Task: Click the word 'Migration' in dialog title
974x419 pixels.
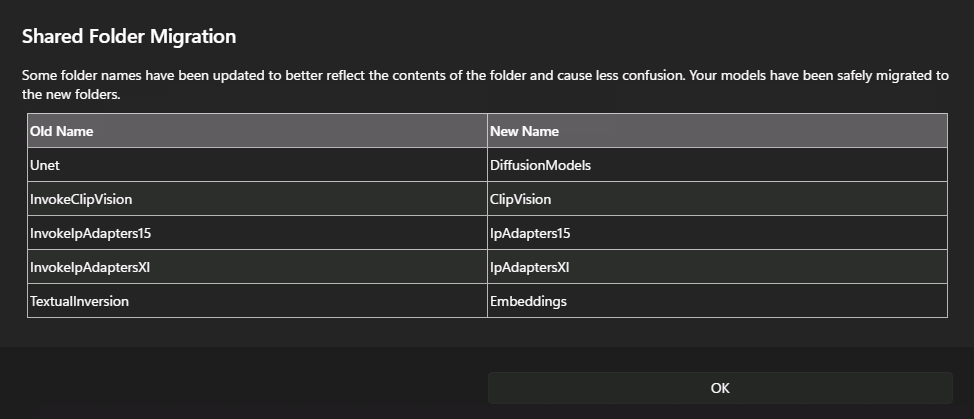Action: pyautogui.click(x=194, y=37)
